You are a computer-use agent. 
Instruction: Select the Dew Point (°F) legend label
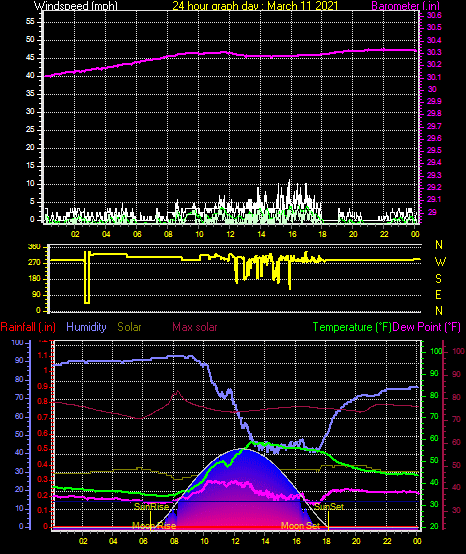[x=426, y=327]
